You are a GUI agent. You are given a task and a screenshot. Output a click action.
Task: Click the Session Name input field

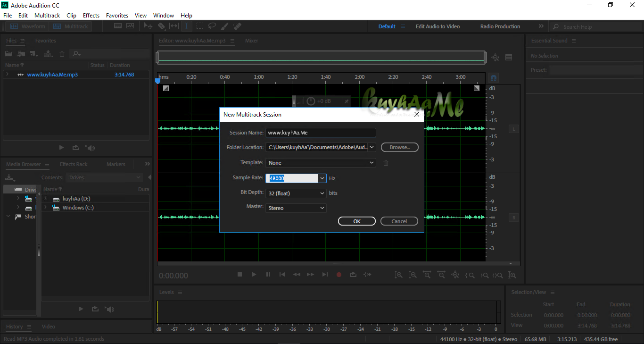(321, 133)
